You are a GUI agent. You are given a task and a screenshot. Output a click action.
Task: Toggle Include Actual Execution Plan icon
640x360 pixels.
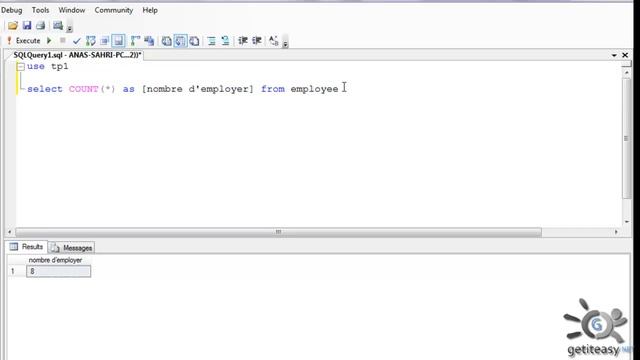tap(135, 41)
